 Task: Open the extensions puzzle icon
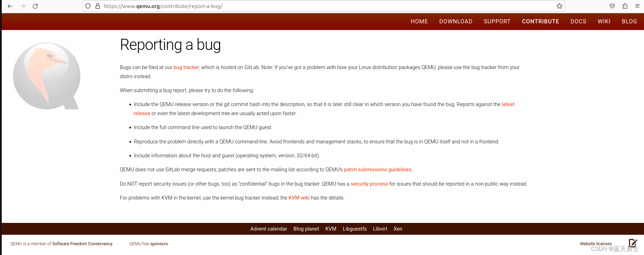pos(625,6)
